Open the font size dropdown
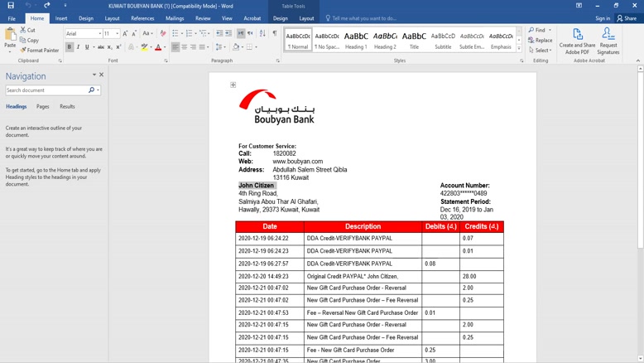The image size is (644, 363). click(x=117, y=33)
